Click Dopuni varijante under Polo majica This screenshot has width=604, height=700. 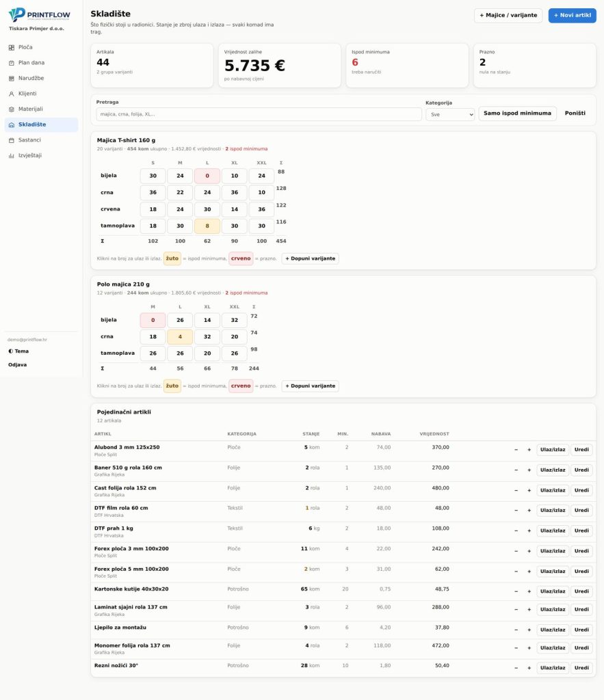coord(310,386)
